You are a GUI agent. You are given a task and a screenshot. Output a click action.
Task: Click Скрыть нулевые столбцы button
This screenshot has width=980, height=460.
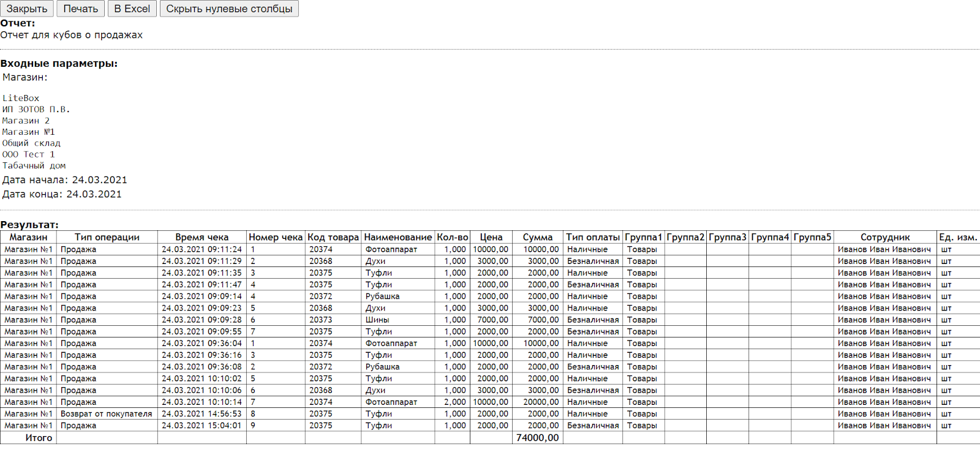tap(229, 9)
